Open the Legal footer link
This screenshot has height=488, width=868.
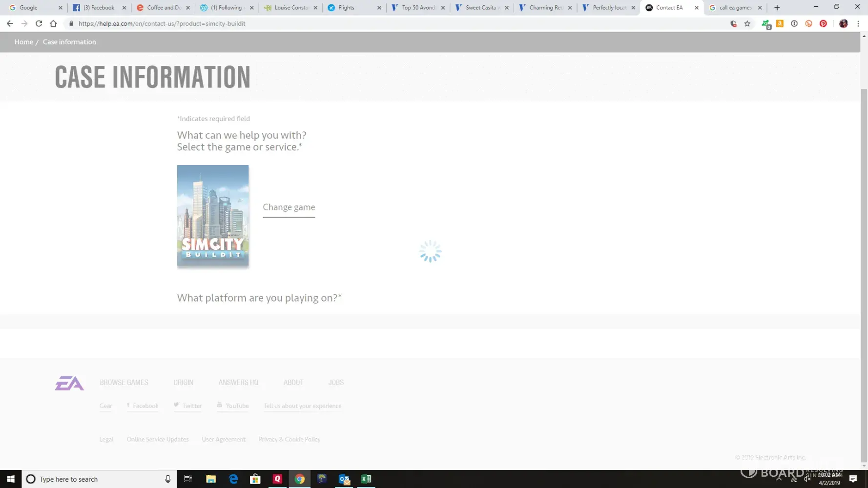tap(106, 440)
